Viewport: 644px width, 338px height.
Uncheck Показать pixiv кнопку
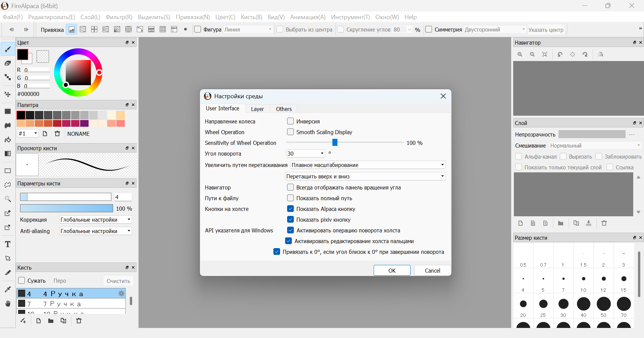coord(290,220)
